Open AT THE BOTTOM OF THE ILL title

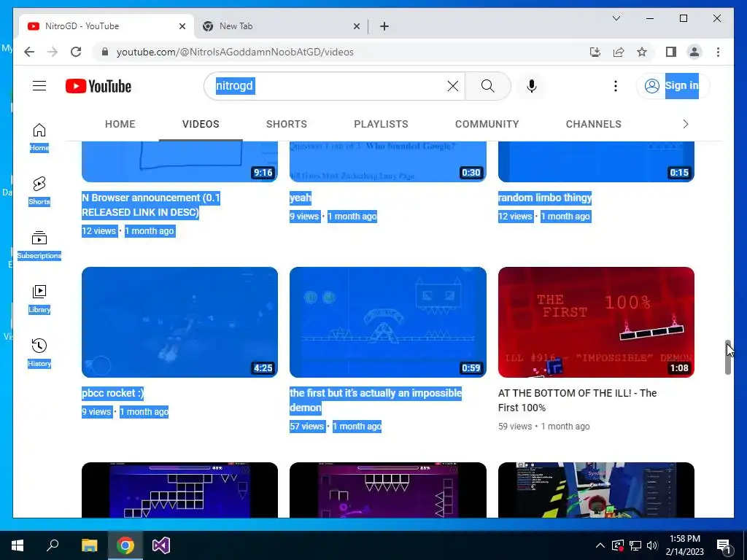(x=578, y=400)
